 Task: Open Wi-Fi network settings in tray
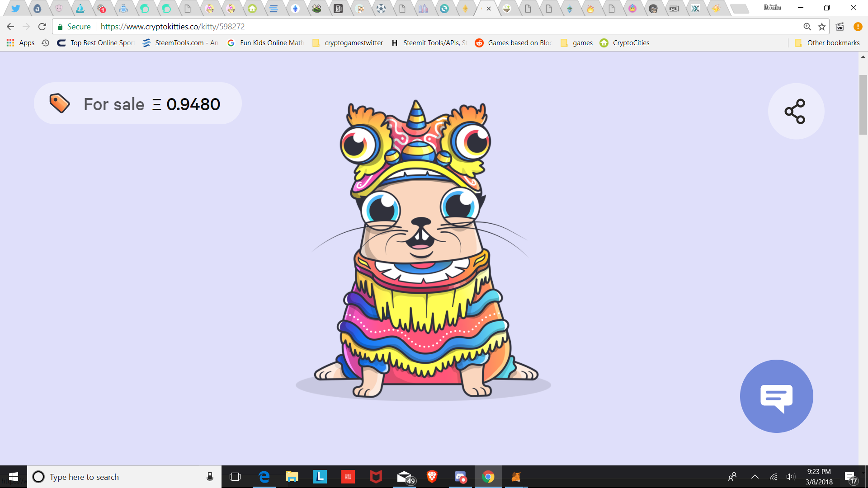point(774,477)
